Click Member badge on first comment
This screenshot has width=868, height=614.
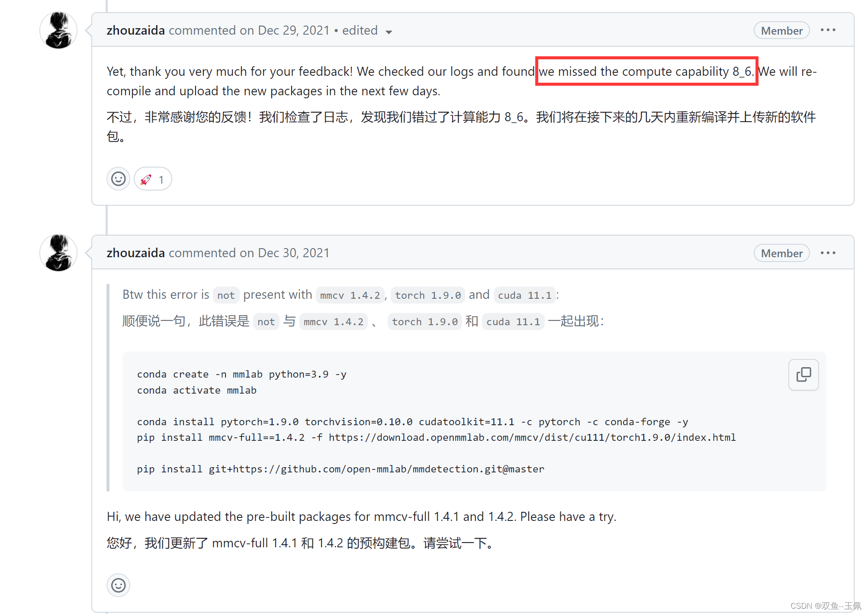tap(781, 31)
